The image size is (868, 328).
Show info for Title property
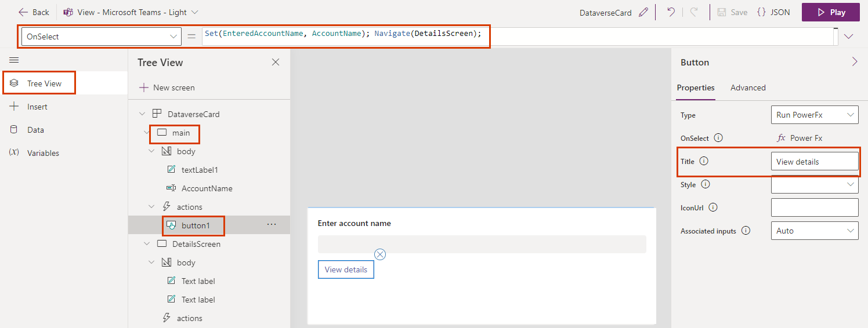click(704, 161)
